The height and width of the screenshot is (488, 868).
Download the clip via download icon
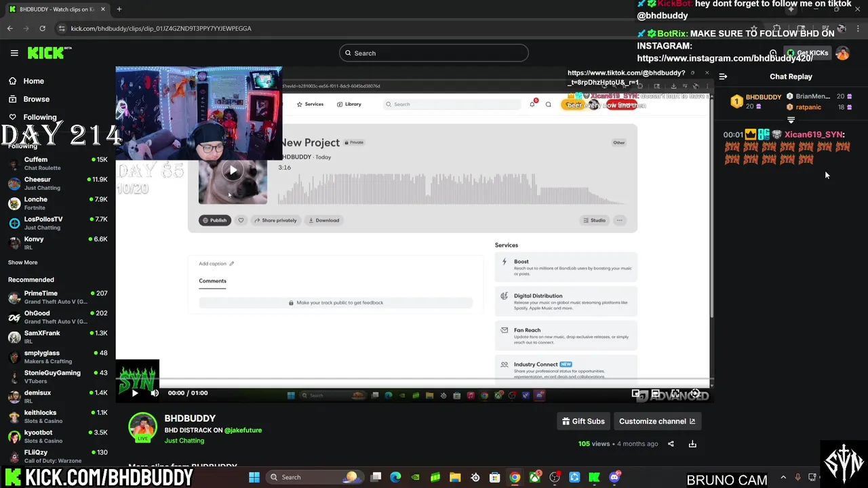click(692, 444)
